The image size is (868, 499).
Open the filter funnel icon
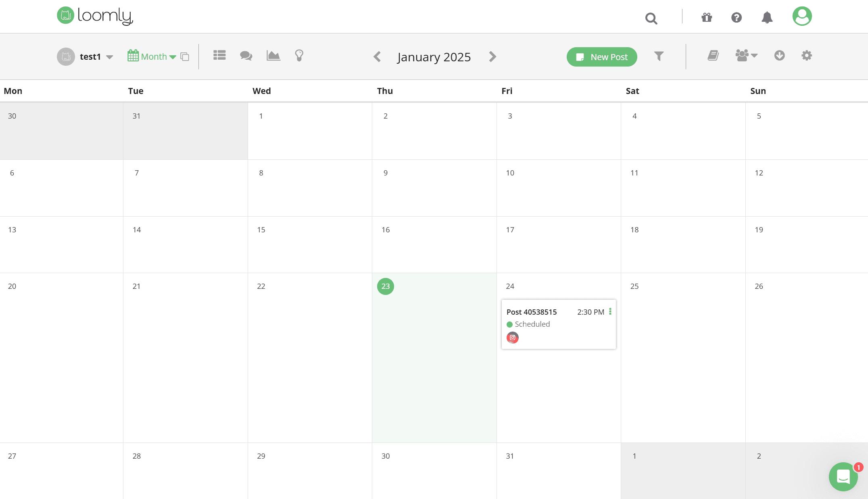click(659, 56)
